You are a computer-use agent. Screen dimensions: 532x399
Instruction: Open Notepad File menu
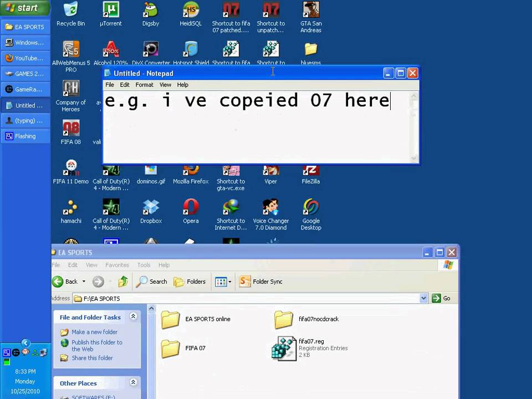click(110, 85)
